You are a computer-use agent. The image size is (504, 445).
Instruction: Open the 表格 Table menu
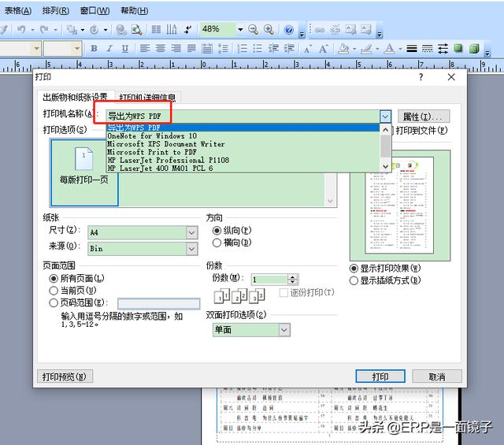pyautogui.click(x=17, y=10)
